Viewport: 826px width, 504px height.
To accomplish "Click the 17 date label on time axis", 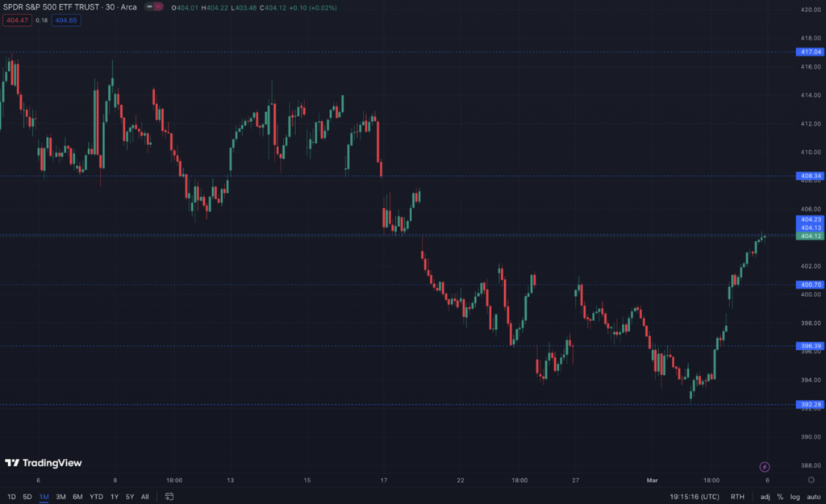I will [383, 481].
